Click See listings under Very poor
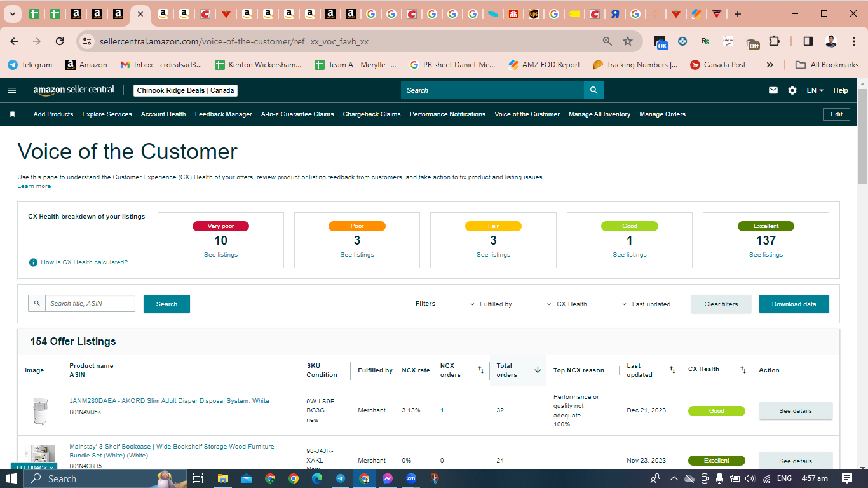The height and width of the screenshot is (488, 868). tap(220, 255)
